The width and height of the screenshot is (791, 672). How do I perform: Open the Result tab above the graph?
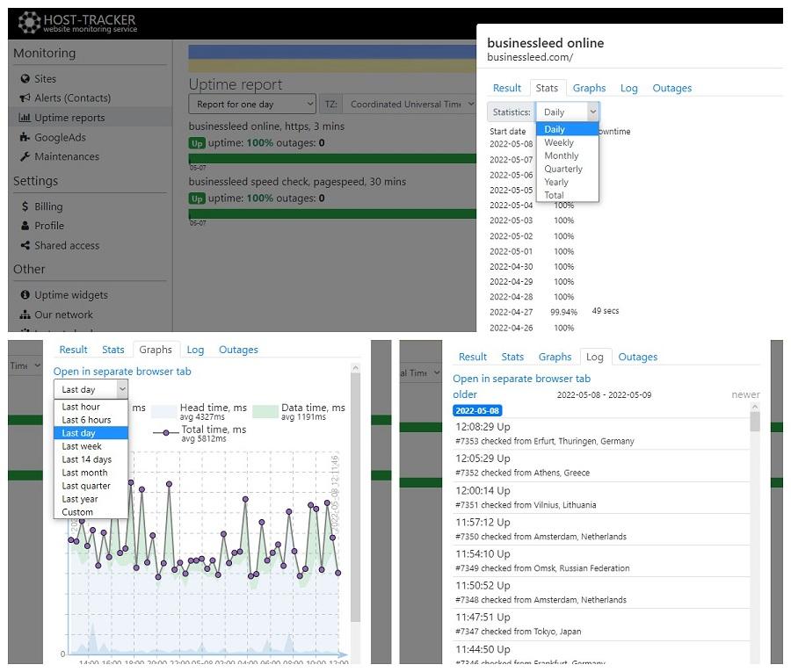coord(73,350)
